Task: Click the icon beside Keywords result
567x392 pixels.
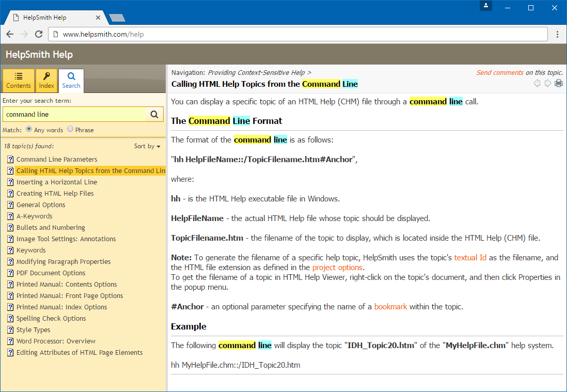Action: [10, 250]
